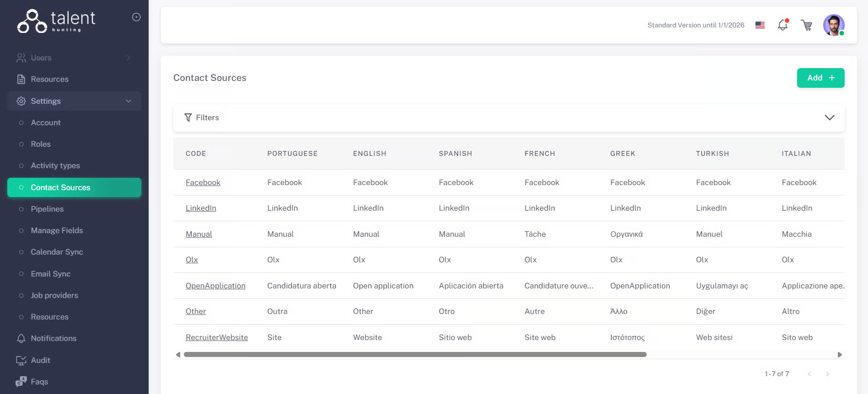
Task: Toggle the sidebar pin circle button
Action: (136, 17)
